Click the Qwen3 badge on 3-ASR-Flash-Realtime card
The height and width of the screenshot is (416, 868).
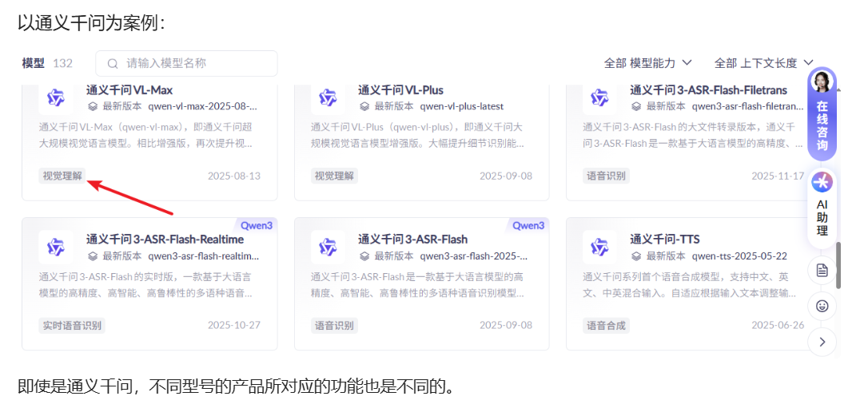click(x=257, y=225)
